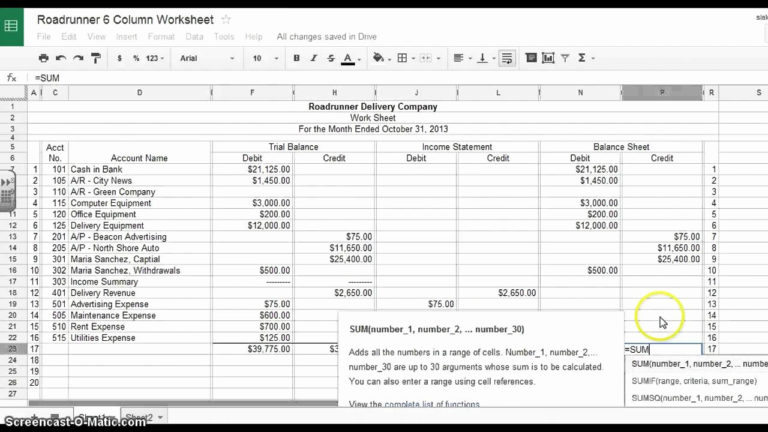Screen dimensions: 768x432
Task: Toggle Bold formatting
Action: click(x=296, y=58)
